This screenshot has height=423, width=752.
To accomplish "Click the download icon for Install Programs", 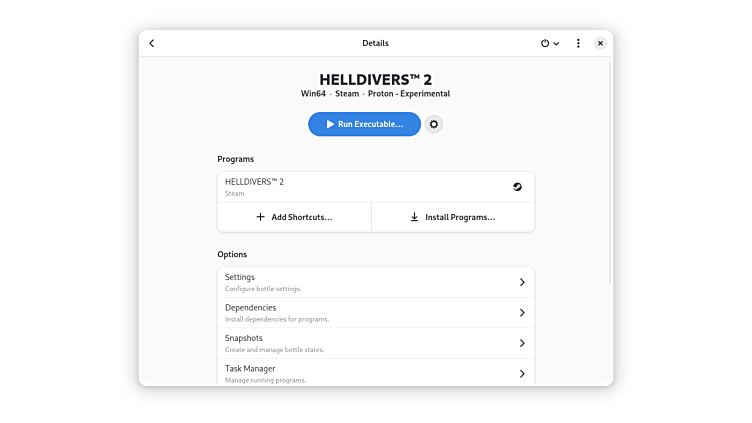I will [415, 217].
